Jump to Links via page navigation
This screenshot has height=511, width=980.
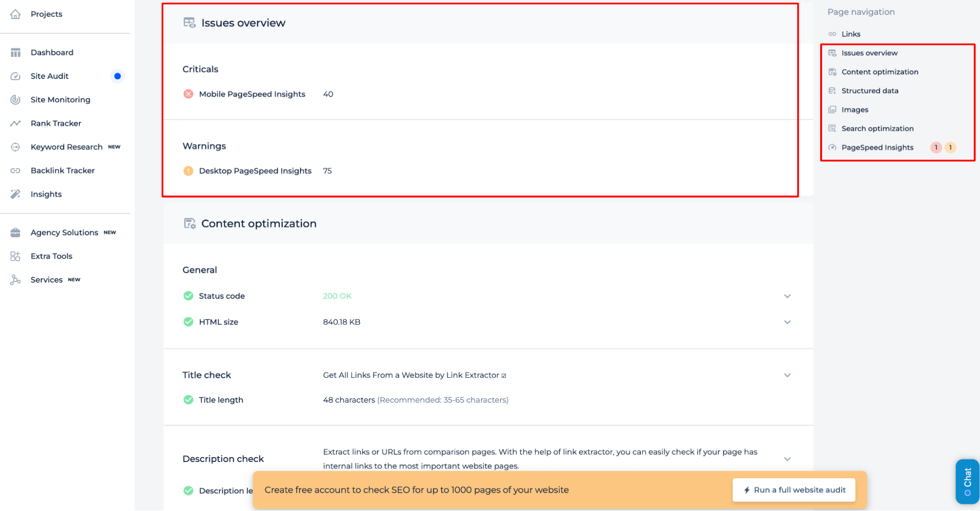pos(851,34)
